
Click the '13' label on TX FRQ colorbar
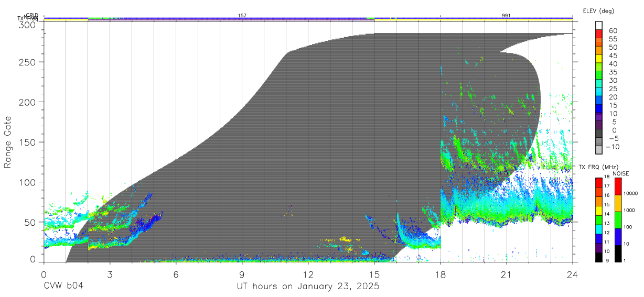[x=606, y=224]
